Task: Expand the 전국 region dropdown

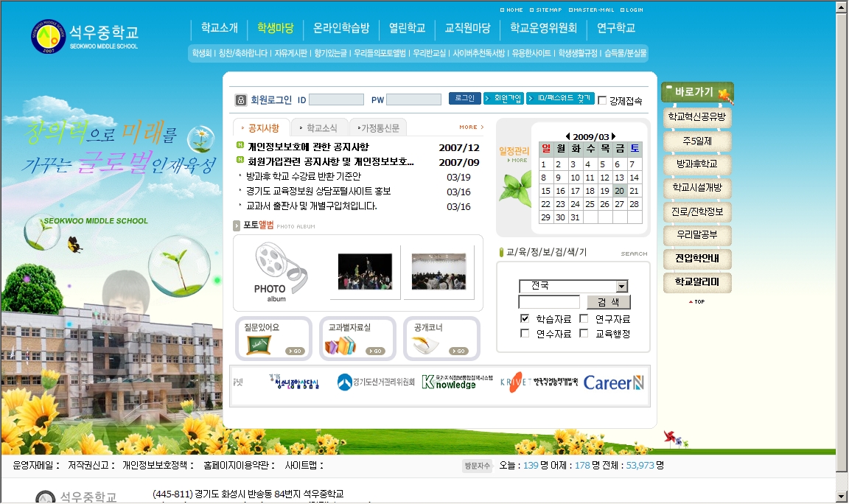Action: 622,287
